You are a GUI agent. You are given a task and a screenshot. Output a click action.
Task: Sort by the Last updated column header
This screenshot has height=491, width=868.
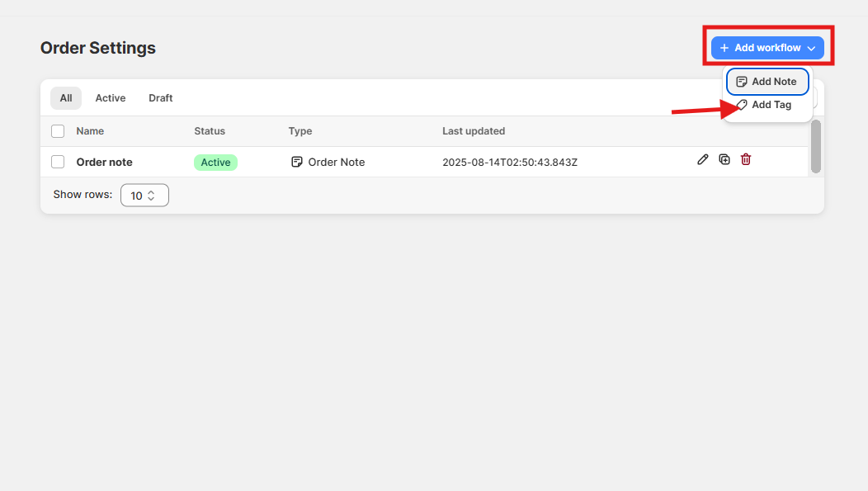pos(474,131)
